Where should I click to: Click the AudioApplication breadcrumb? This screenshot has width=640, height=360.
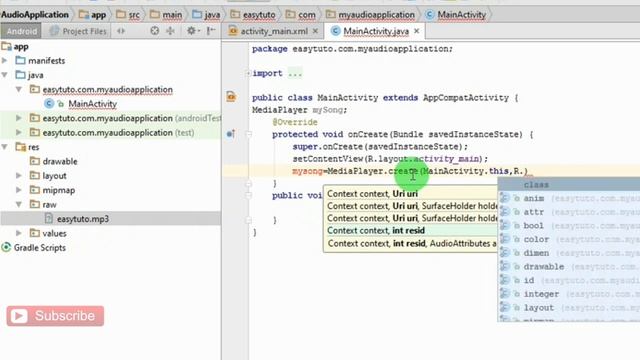click(35, 15)
